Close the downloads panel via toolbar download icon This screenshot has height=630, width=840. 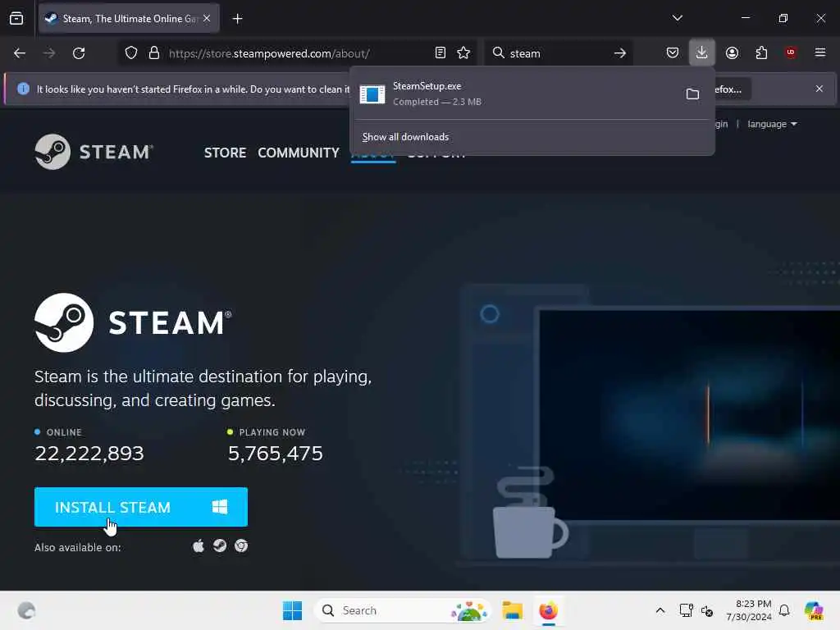pyautogui.click(x=702, y=52)
